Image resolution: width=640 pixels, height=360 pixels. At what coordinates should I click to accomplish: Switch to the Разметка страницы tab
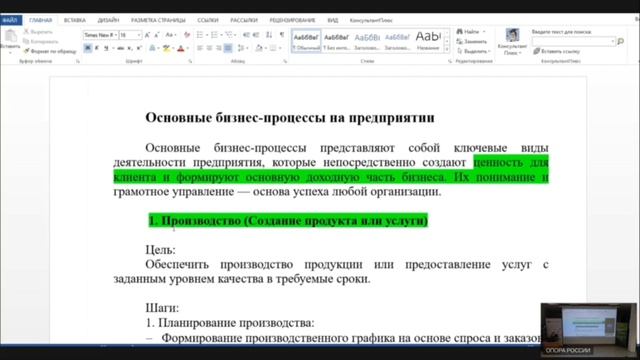(158, 20)
